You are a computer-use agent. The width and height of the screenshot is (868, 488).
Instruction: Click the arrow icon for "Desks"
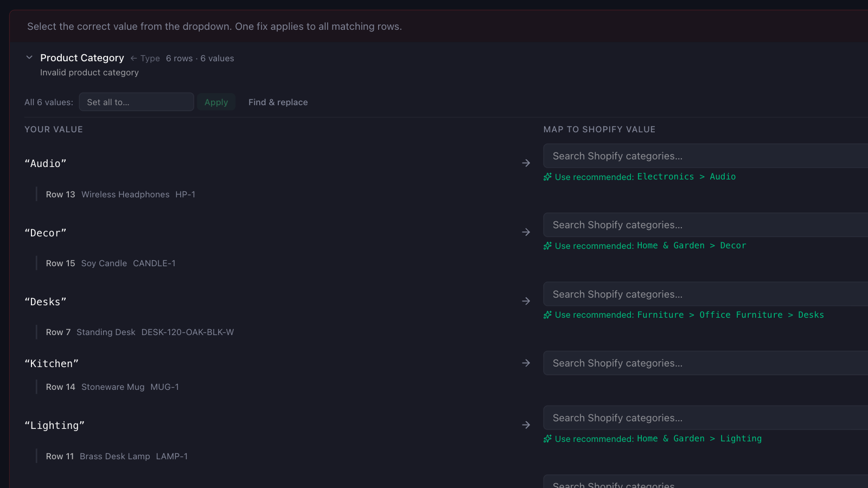coord(526,301)
